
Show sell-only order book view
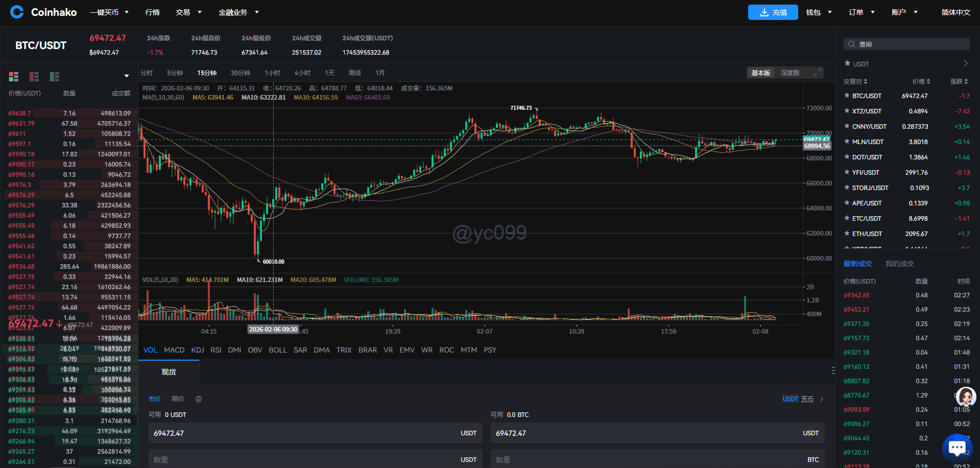click(x=34, y=77)
